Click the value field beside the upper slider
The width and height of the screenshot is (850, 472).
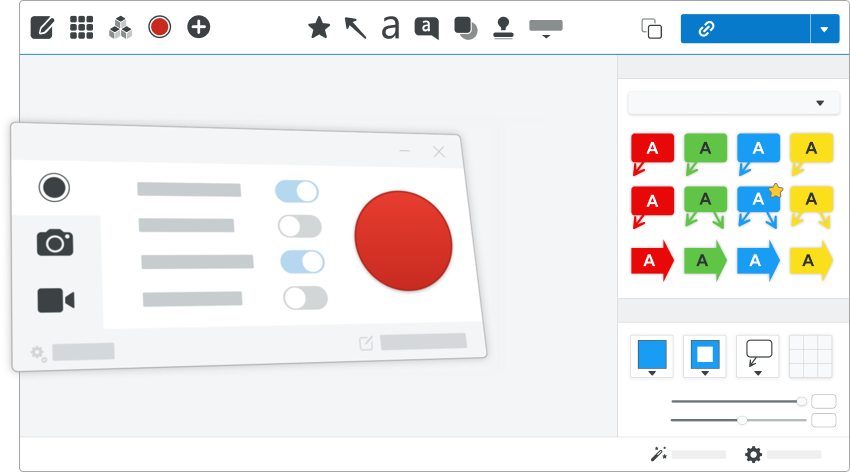point(823,402)
